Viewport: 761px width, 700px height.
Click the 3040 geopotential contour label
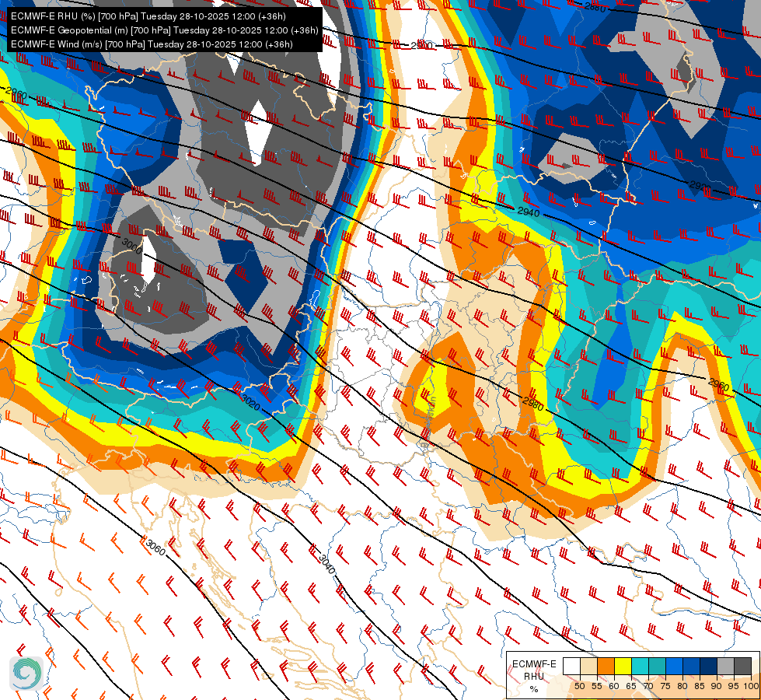pos(326,563)
